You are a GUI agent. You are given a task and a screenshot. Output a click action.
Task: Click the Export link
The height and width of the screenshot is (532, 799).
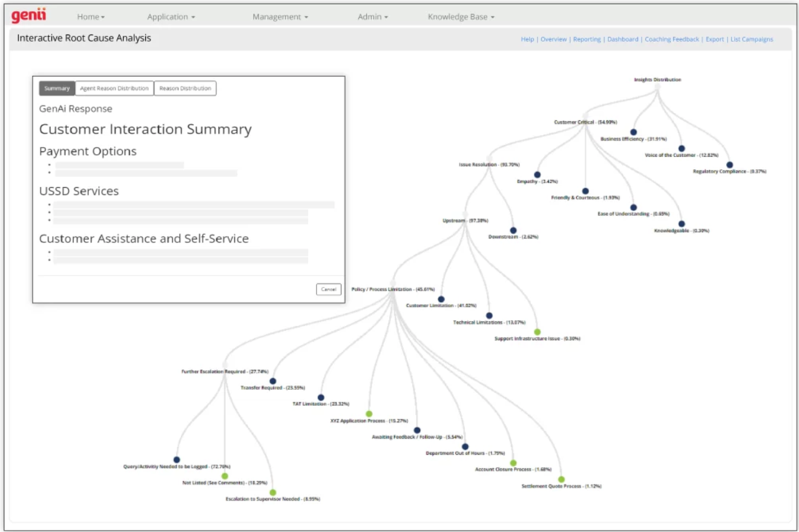(x=714, y=39)
